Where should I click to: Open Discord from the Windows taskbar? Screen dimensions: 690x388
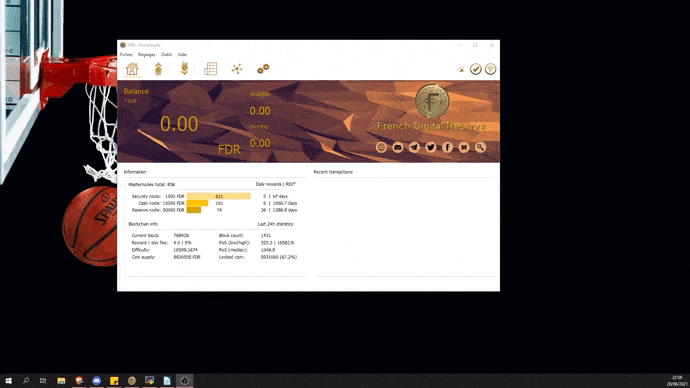click(x=97, y=381)
